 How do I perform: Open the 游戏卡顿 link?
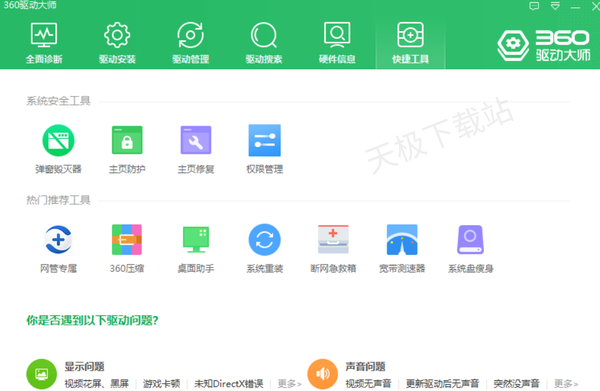point(161,383)
